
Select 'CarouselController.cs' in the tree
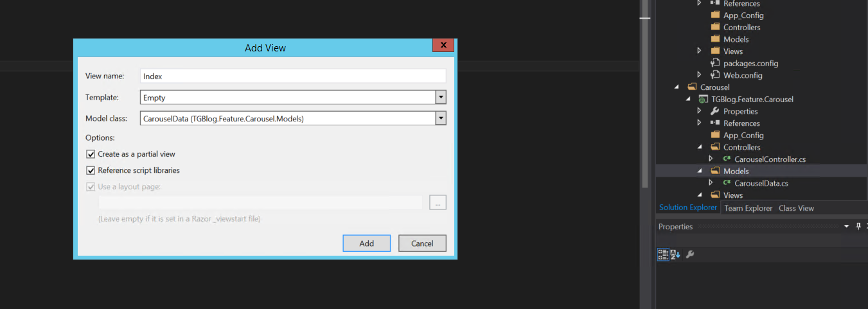point(770,159)
